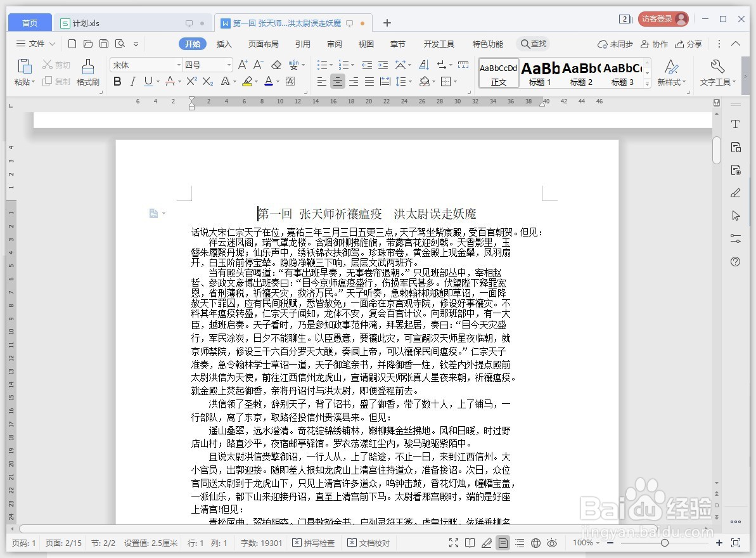The width and height of the screenshot is (756, 558).
Task: Open the font size 四号 dropdown
Action: (229, 65)
